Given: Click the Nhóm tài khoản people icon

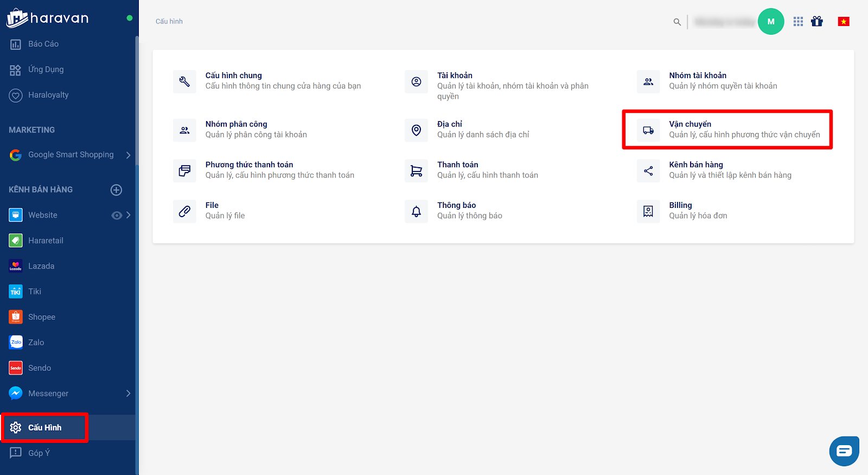Looking at the screenshot, I should [648, 82].
